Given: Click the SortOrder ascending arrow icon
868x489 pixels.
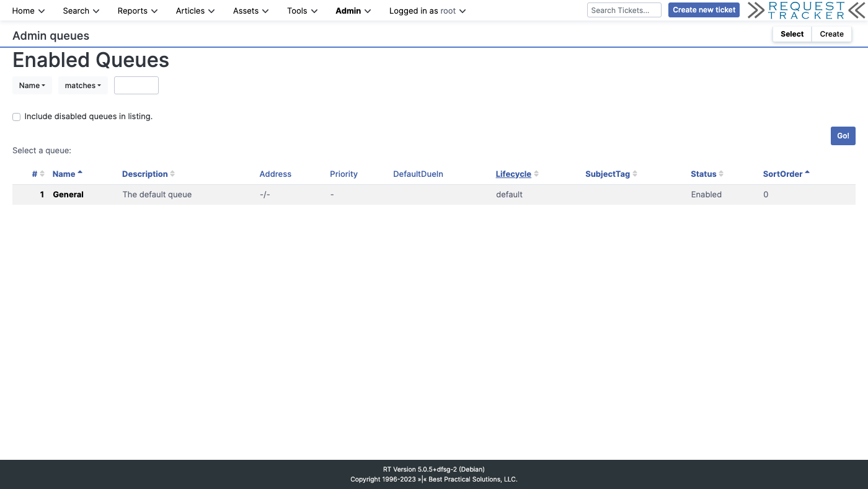Looking at the screenshot, I should click(x=807, y=173).
